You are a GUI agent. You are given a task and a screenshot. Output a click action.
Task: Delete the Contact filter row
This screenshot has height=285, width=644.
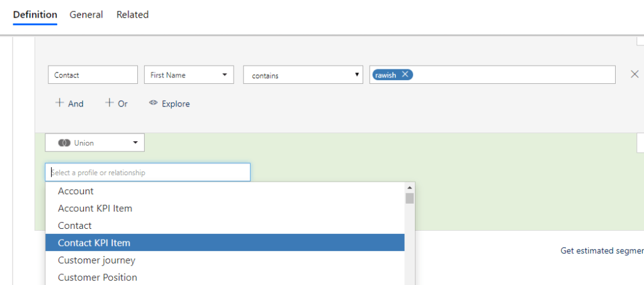[635, 74]
